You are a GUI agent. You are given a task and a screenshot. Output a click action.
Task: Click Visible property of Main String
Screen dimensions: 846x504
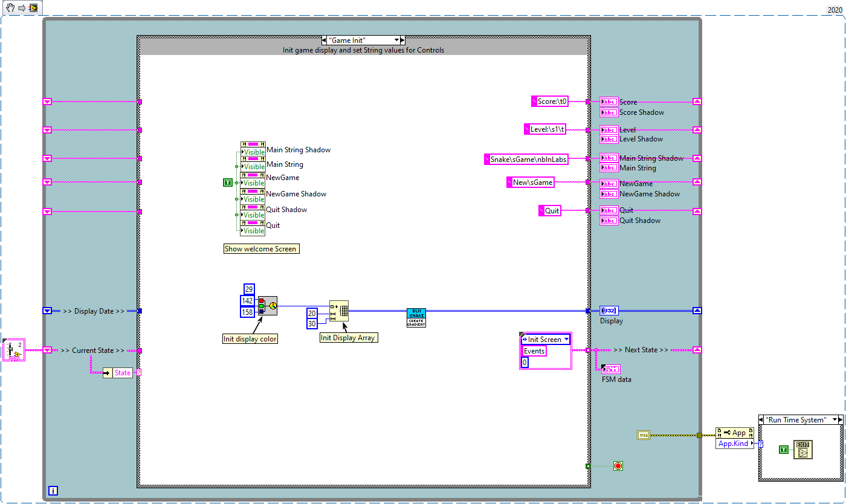pos(253,167)
